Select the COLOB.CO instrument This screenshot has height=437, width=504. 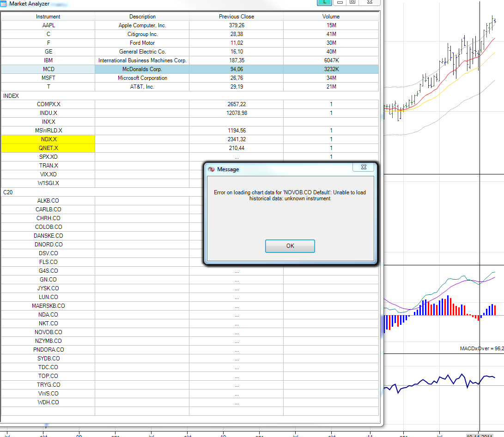[48, 227]
